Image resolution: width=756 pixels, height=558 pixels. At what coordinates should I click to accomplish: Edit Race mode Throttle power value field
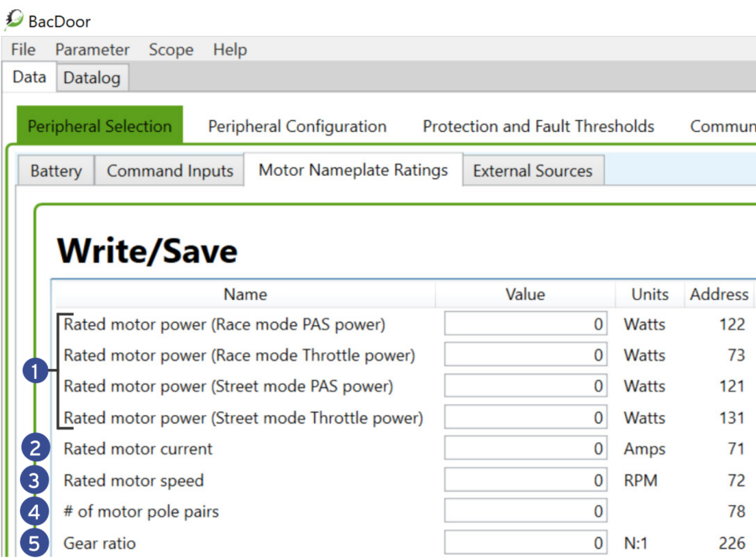[526, 355]
